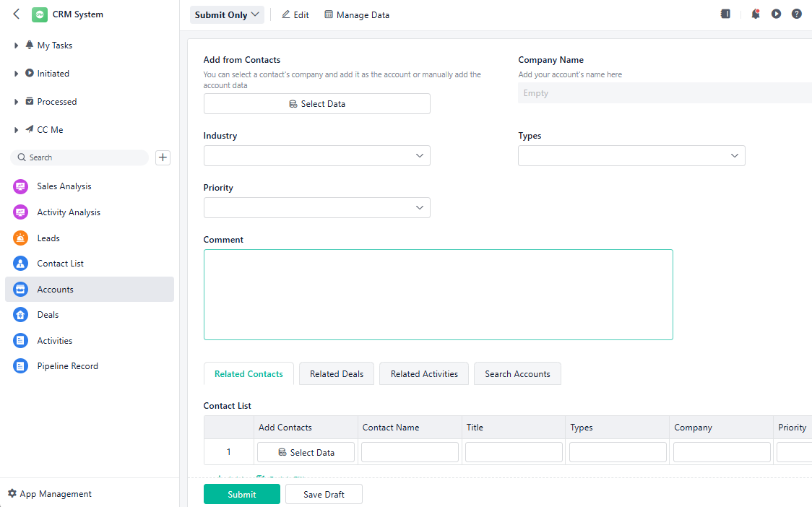Click the back arrow beside CRM System
The image size is (812, 507).
pyautogui.click(x=17, y=14)
